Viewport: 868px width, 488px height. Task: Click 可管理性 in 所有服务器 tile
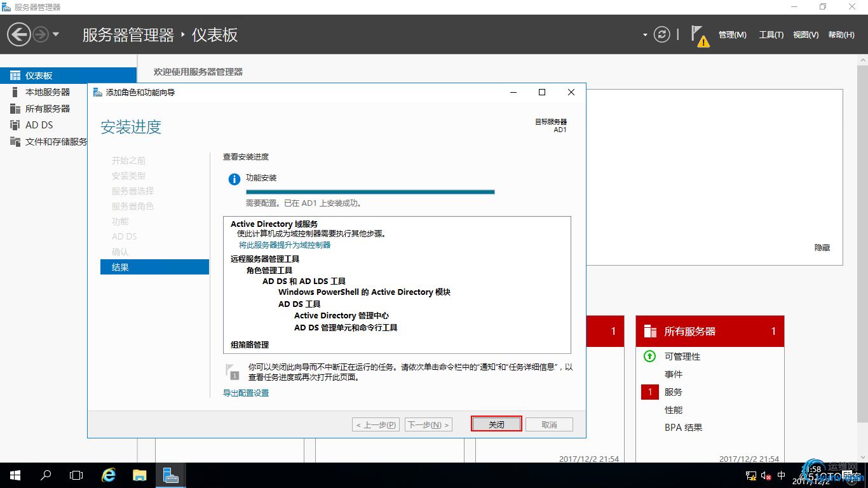click(x=682, y=356)
